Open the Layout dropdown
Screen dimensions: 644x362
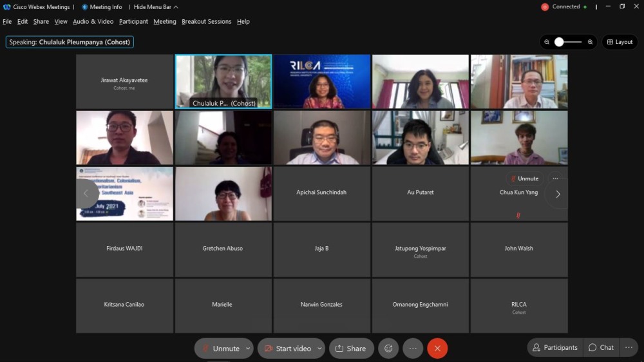click(x=620, y=42)
